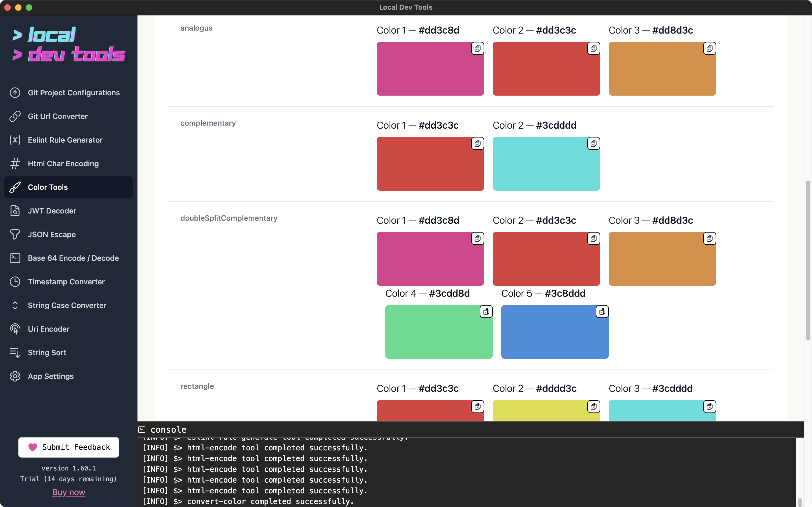This screenshot has width=812, height=507.
Task: Copy analogus Color 2 #dd3c3c via its copy icon
Action: pyautogui.click(x=593, y=49)
